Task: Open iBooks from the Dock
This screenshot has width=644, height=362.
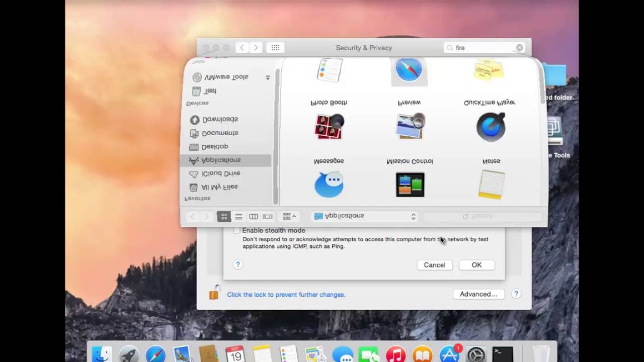Action: 423,355
